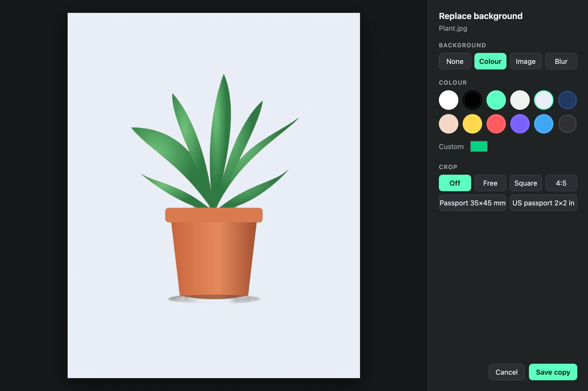Set crop to 4:5 ratio

561,183
